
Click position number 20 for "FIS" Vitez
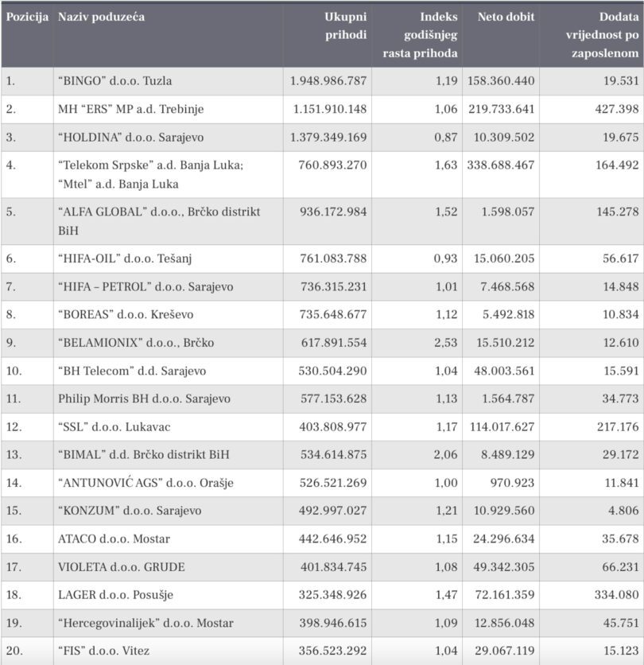[14, 651]
